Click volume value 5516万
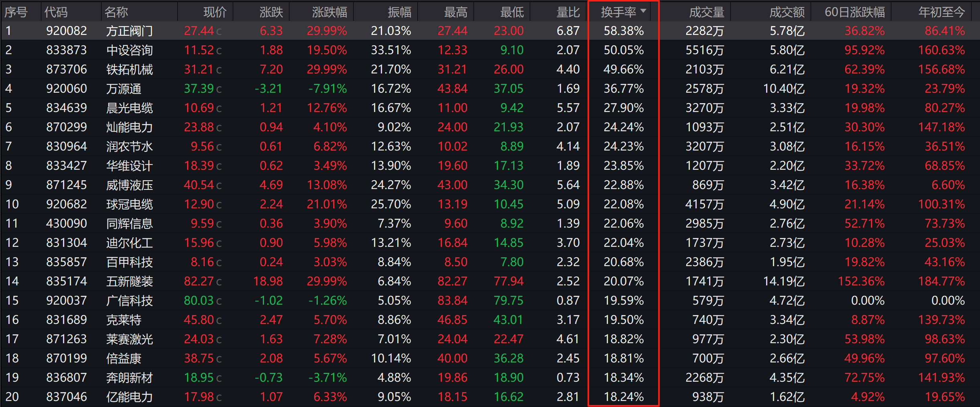 point(705,50)
